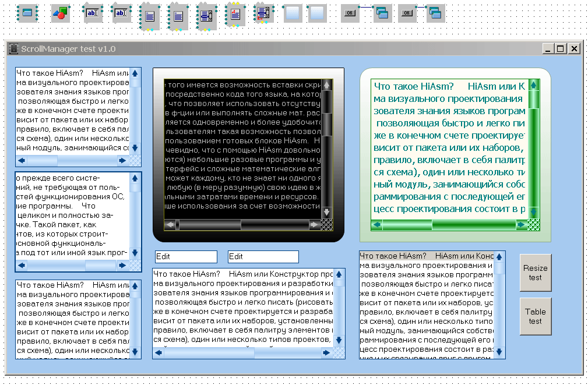Click the ScrollManager test title bar icon

coord(13,49)
